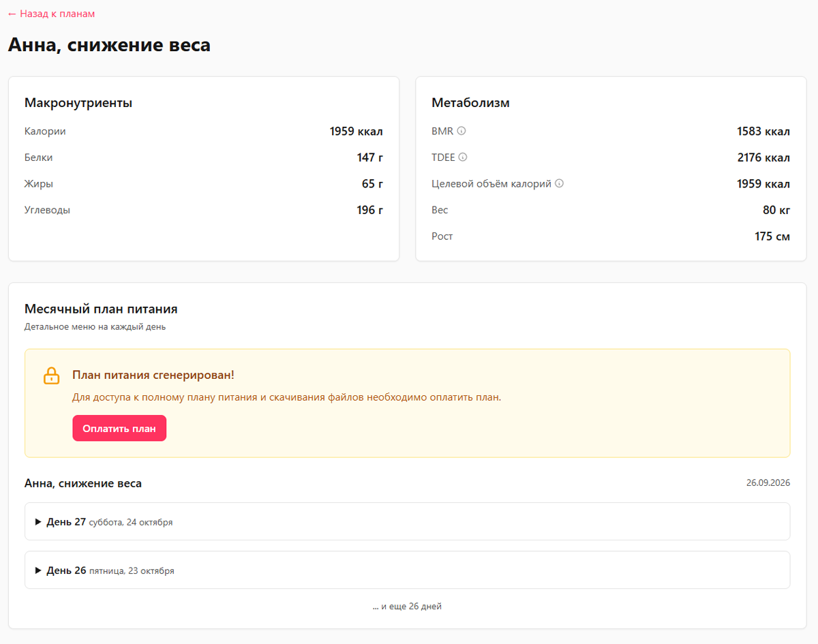The height and width of the screenshot is (644, 818).
Task: Click the BMR 1583 ккал value
Action: click(763, 132)
